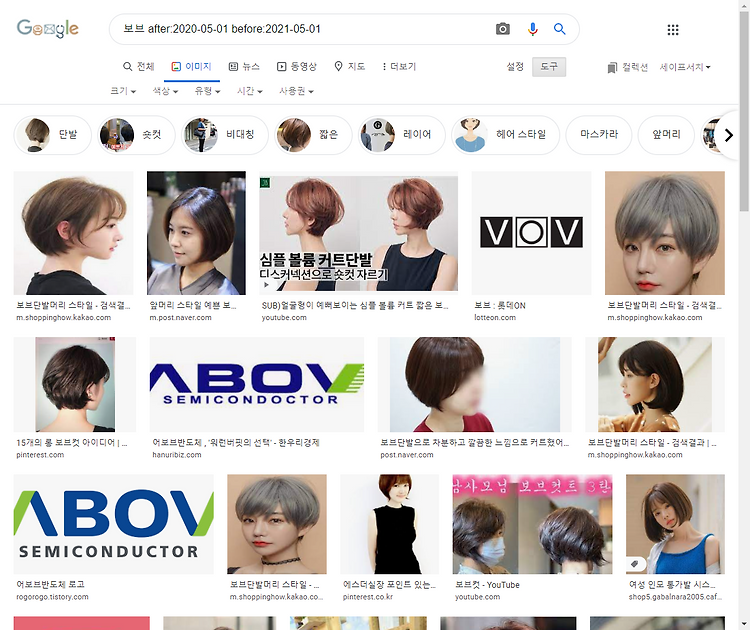
Task: Select the 비대칭 suggestion chip
Action: pos(225,135)
